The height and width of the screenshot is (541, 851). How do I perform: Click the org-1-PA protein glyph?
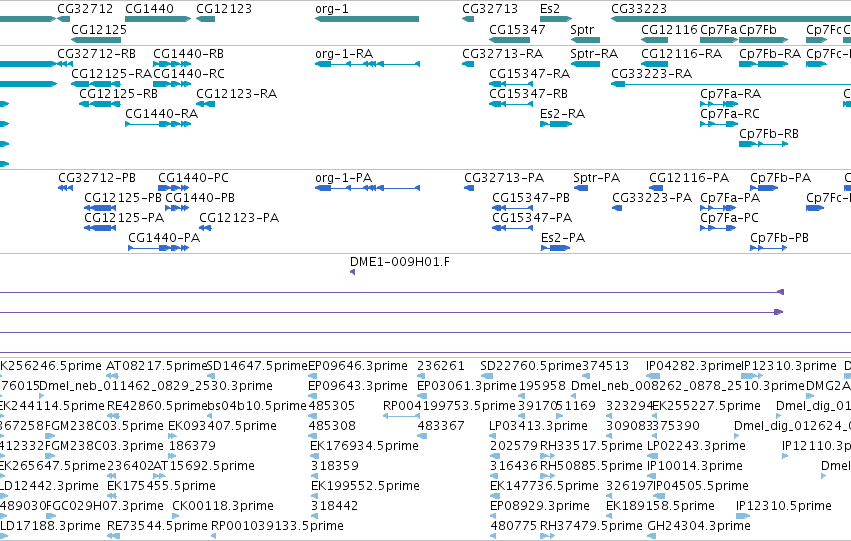(367, 188)
